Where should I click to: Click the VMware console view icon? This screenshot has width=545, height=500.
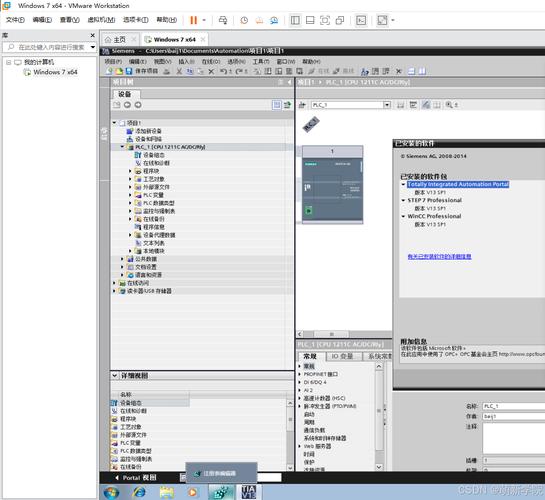pos(361,20)
